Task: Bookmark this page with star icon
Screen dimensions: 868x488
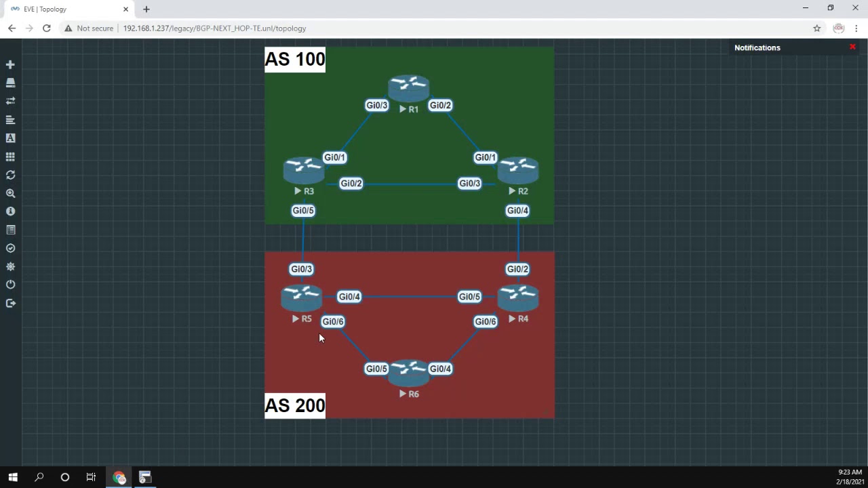Action: (817, 28)
